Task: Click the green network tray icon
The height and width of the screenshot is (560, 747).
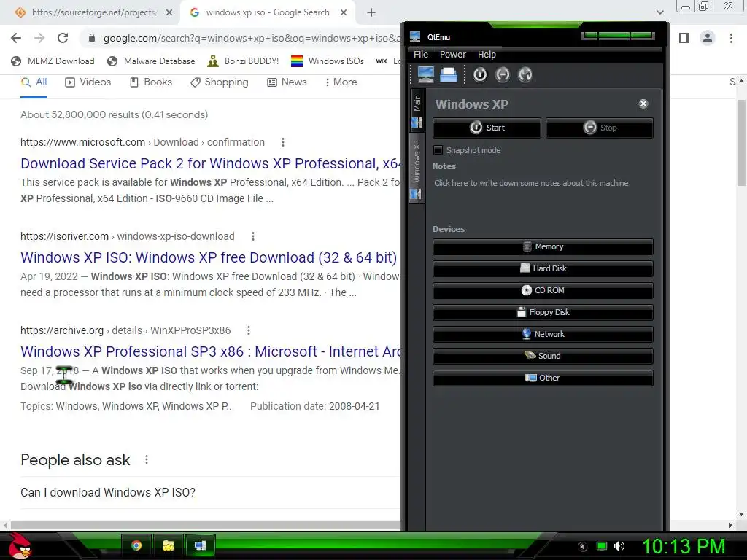Action: point(602,546)
